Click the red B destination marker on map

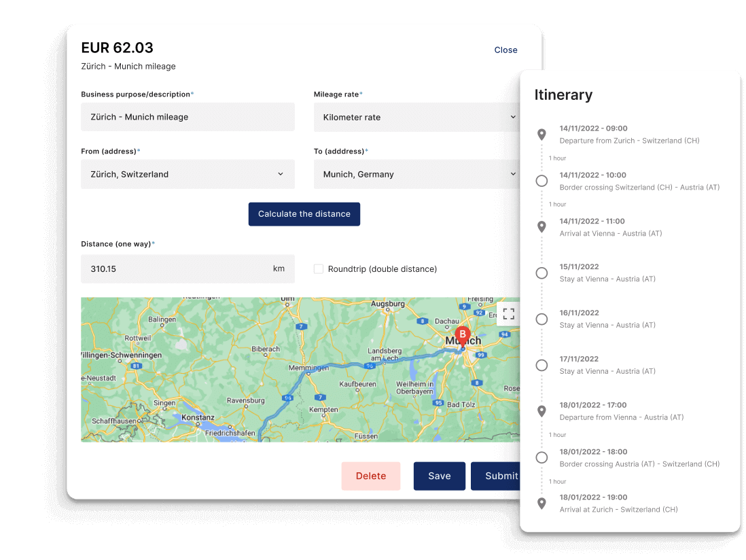click(463, 336)
